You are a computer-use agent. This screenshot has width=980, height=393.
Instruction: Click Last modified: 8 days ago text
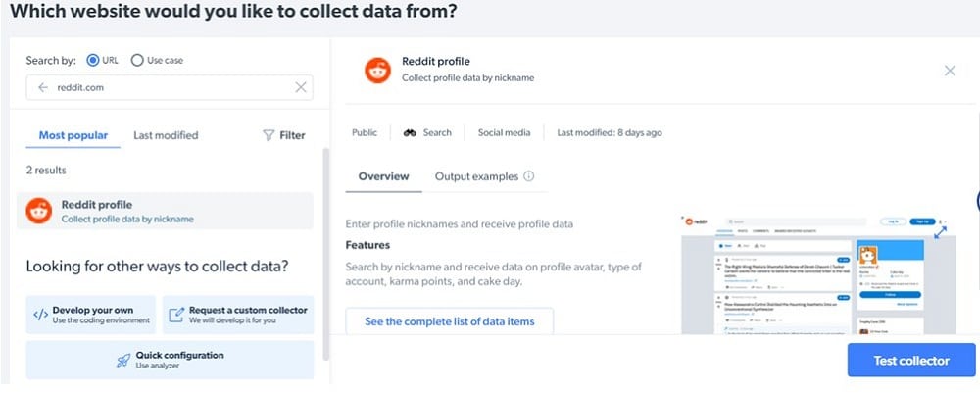click(x=610, y=133)
